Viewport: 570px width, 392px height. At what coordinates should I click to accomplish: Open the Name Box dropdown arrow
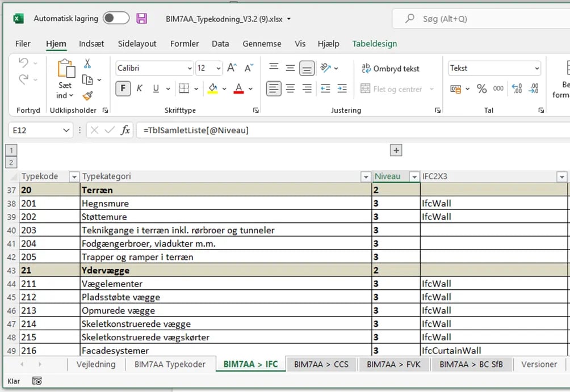click(x=66, y=130)
